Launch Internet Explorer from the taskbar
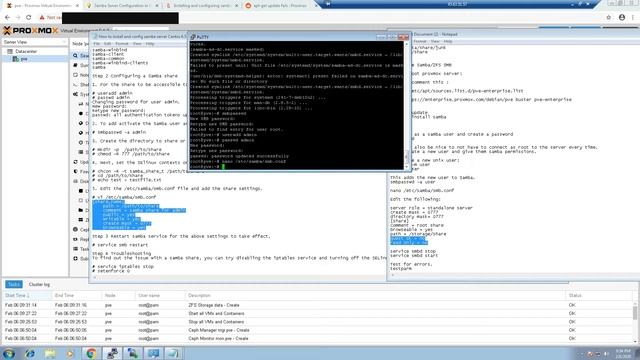The width and height of the screenshot is (640, 360). coord(30,353)
